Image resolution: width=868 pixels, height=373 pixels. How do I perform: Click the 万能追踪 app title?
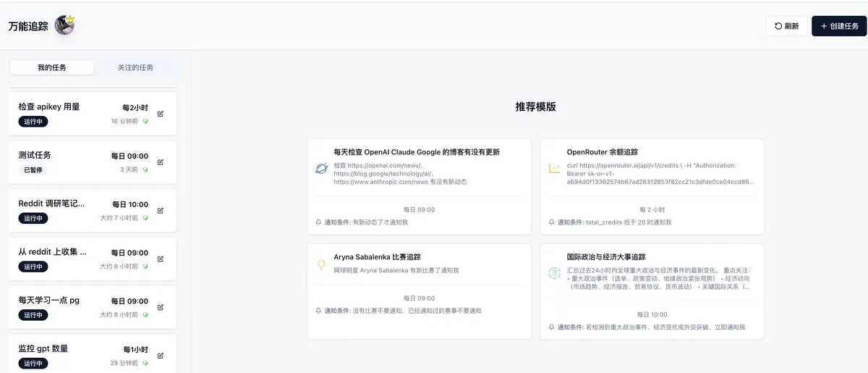pos(28,26)
